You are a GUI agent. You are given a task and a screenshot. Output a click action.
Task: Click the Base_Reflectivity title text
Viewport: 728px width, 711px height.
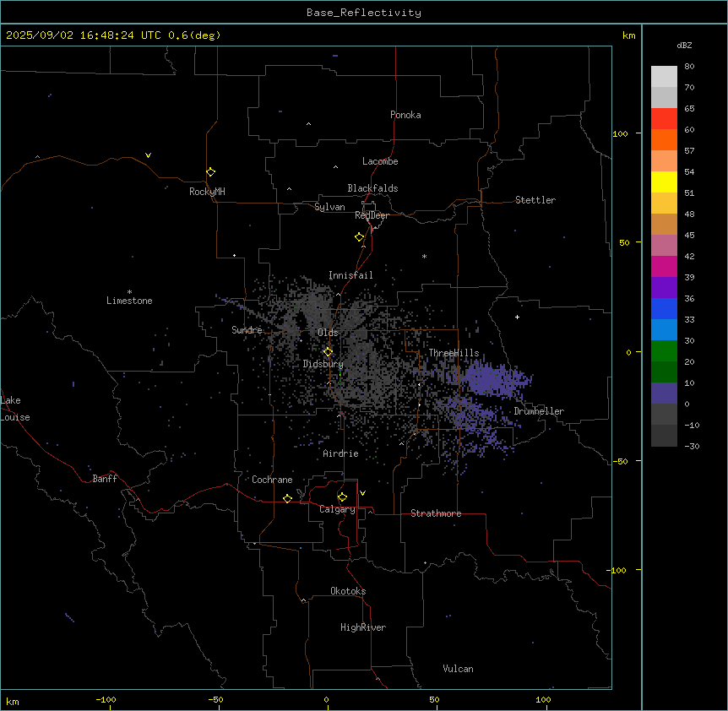click(364, 13)
